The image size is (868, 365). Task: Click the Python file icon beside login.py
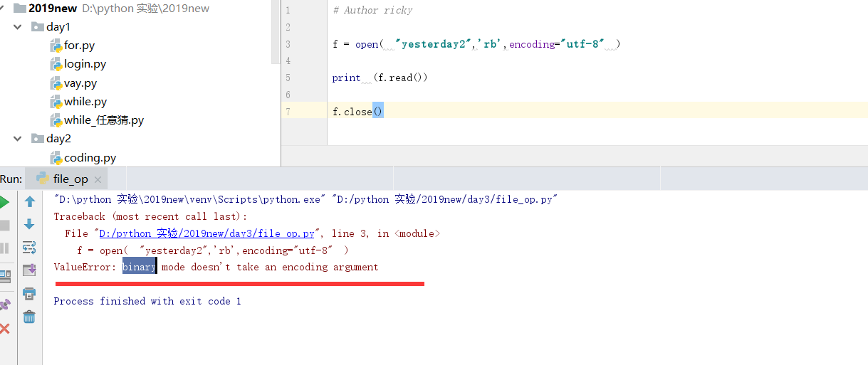(56, 64)
